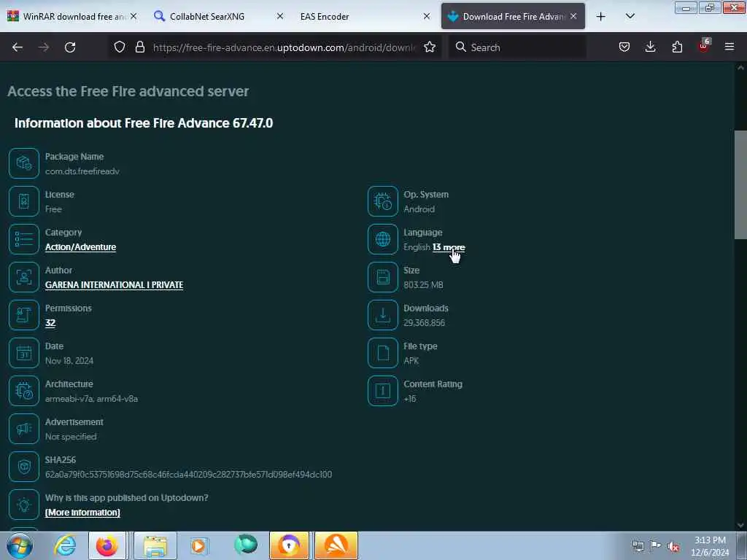Click the License icon

point(24,201)
